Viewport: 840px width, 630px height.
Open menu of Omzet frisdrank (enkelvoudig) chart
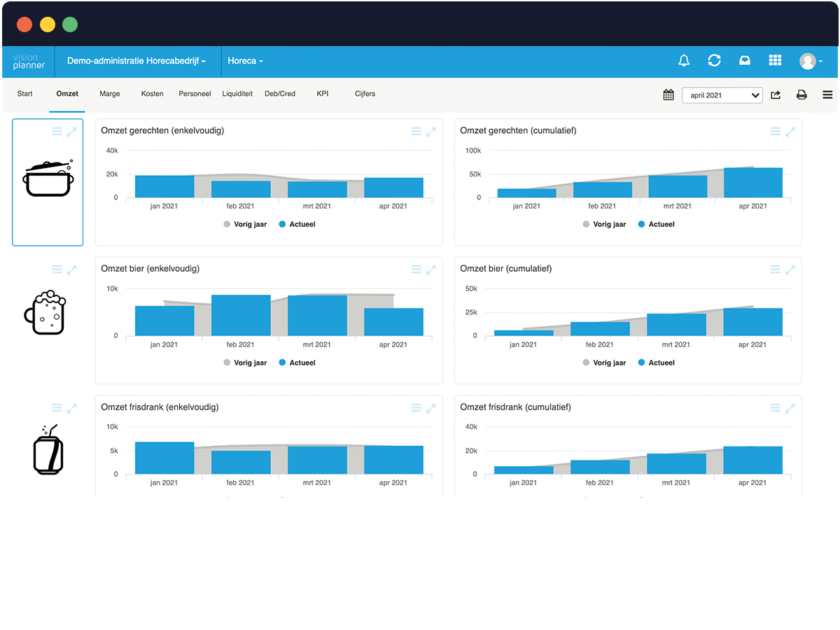tap(416, 408)
